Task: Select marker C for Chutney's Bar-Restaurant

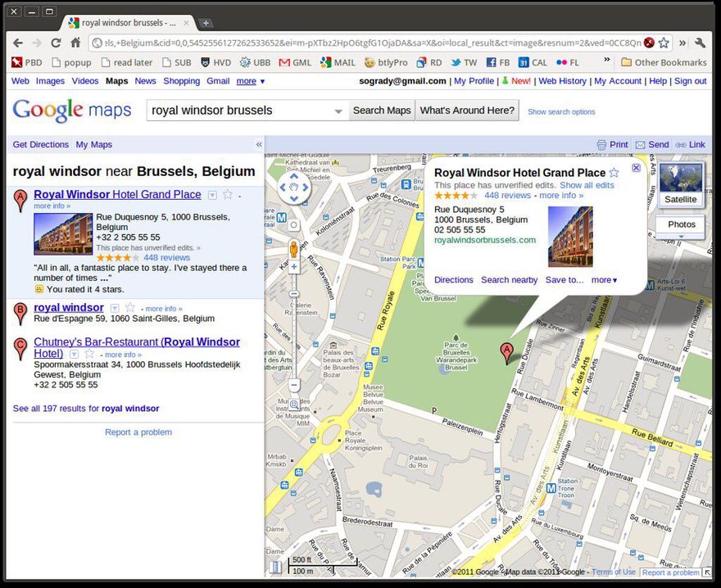Action: 20,349
